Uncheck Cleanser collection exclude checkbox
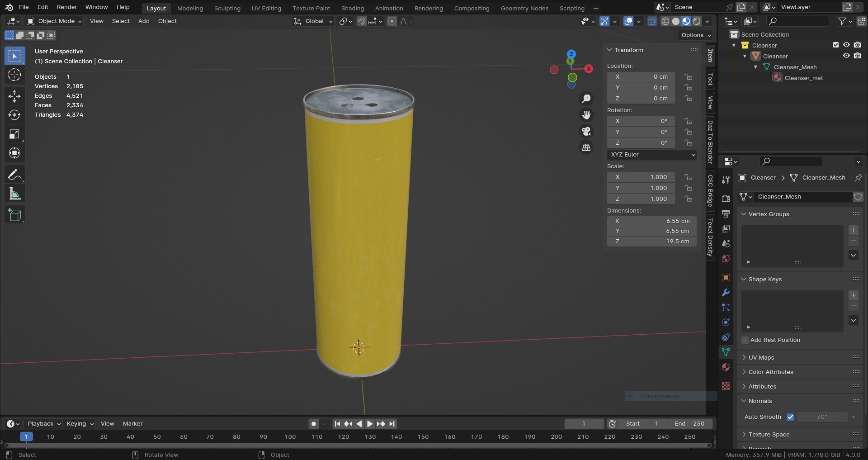868x460 pixels. point(836,45)
